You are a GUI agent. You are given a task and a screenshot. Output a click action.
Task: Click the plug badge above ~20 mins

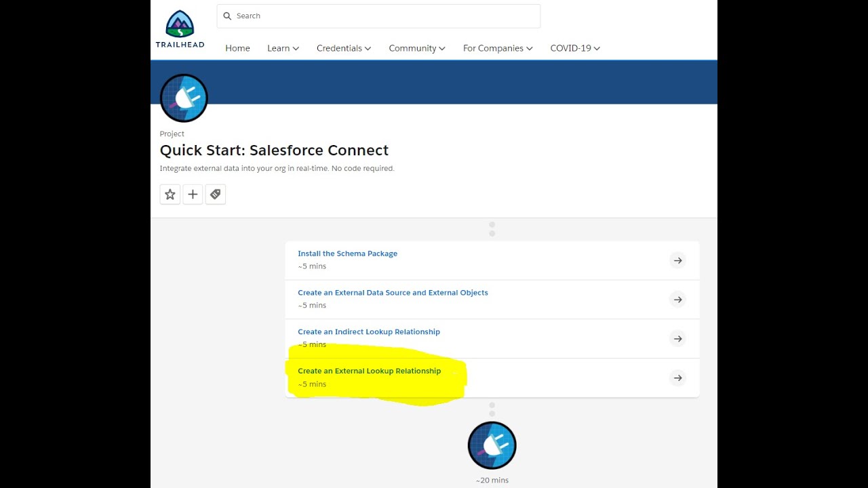click(x=492, y=446)
